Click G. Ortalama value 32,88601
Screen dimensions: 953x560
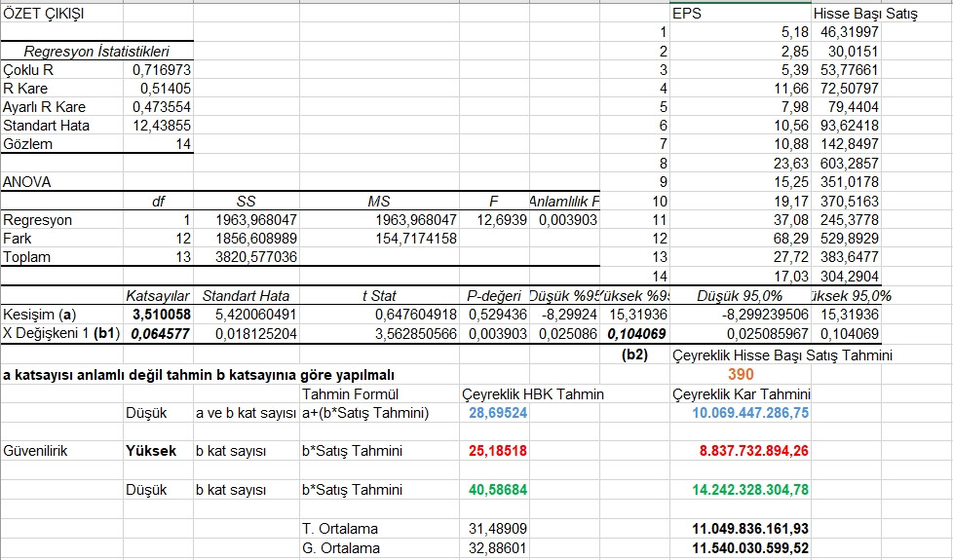[x=498, y=548]
